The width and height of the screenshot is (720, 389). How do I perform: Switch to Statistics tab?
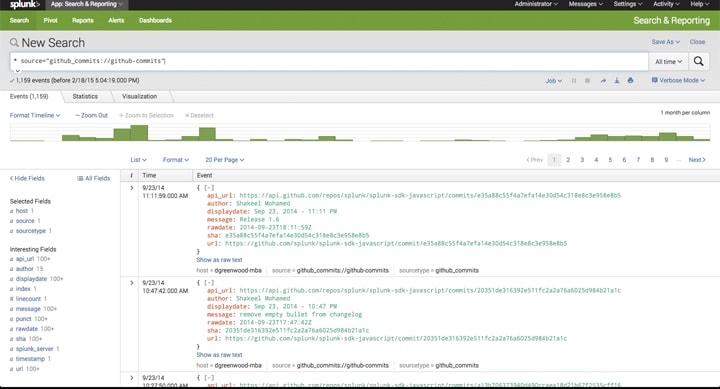(85, 96)
